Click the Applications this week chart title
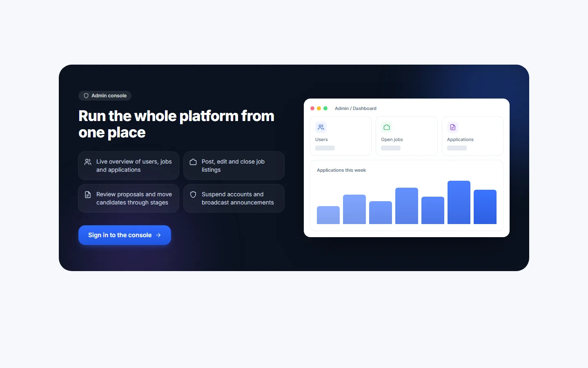 tap(341, 170)
